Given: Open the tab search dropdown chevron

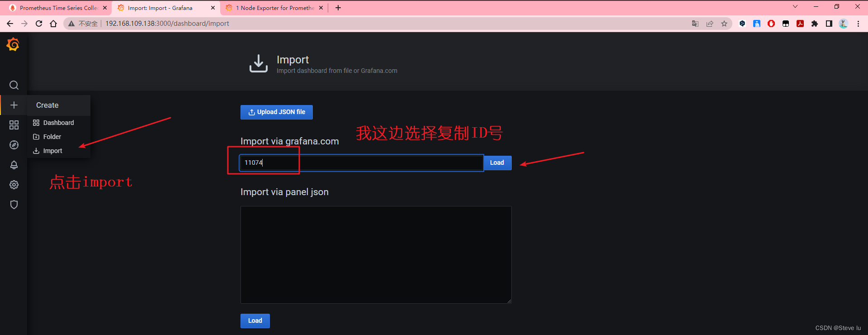Looking at the screenshot, I should pos(795,7).
